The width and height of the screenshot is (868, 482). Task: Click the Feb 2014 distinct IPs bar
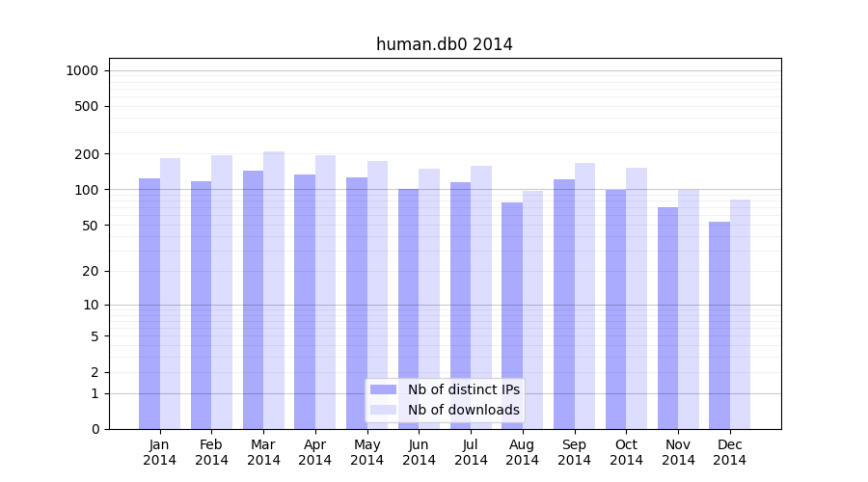201,305
